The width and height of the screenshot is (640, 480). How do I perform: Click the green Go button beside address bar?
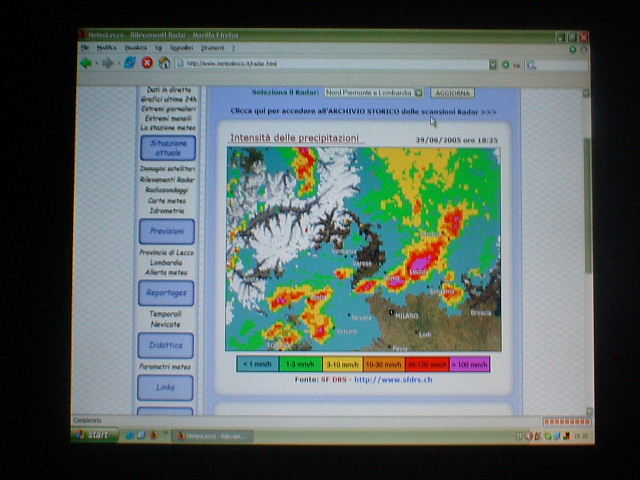(x=505, y=64)
